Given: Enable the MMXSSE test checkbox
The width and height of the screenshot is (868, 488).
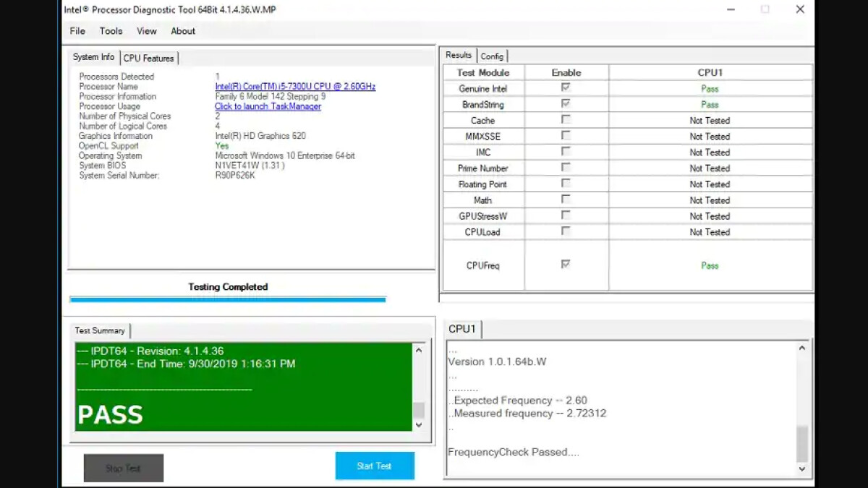Looking at the screenshot, I should pos(566,135).
